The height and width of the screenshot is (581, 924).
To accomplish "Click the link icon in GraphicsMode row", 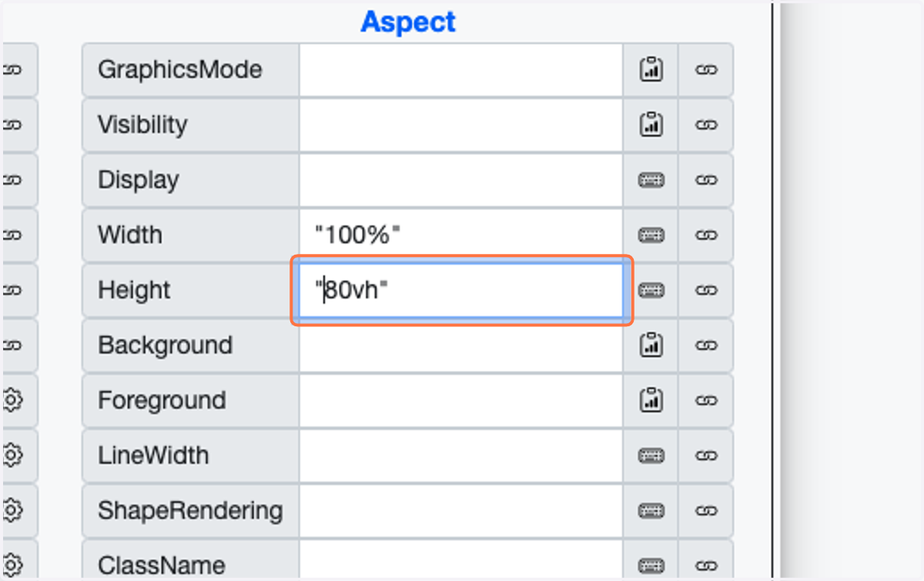I will [706, 69].
